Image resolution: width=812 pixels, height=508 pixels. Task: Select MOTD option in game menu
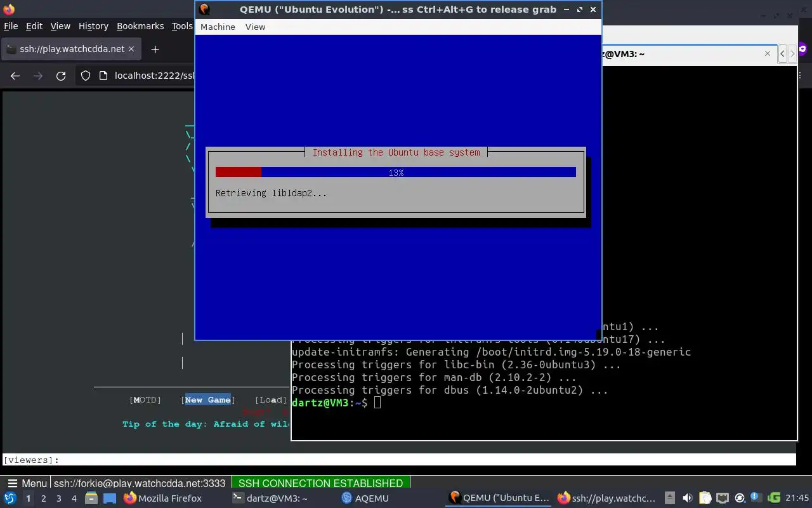click(145, 399)
